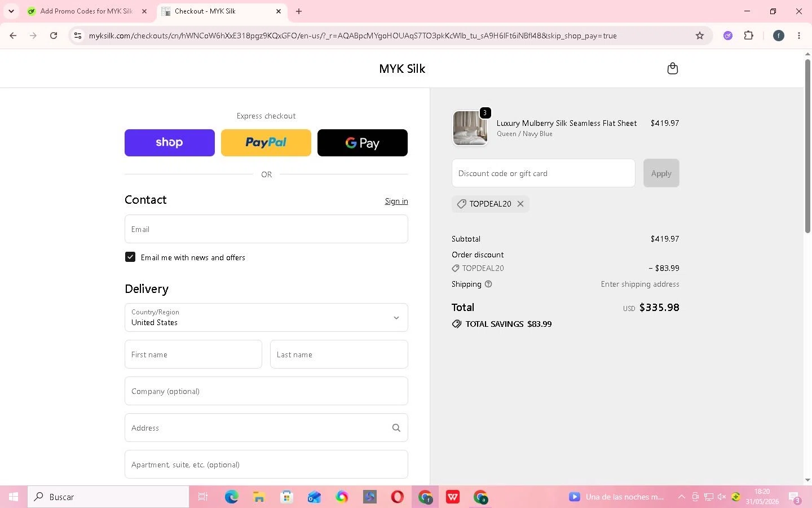Image resolution: width=812 pixels, height=508 pixels.
Task: Pay with Google Pay button
Action: [x=363, y=143]
